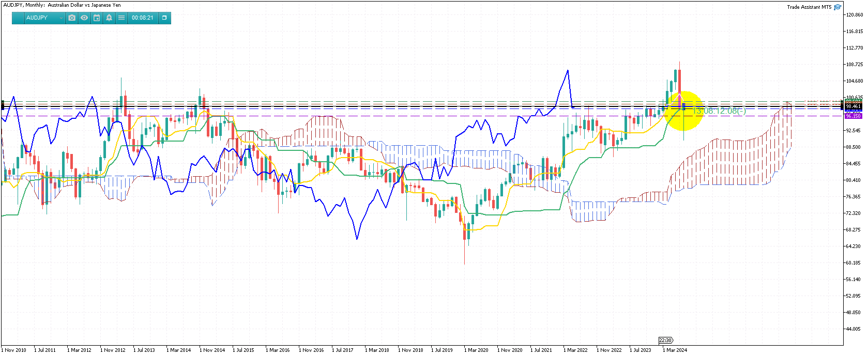Expand the AUDJPY symbol dropdown
The image size is (868, 356).
(61, 18)
